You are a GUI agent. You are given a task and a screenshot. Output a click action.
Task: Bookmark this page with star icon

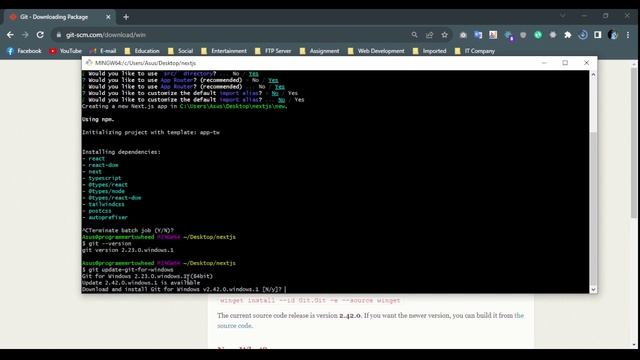coord(444,35)
